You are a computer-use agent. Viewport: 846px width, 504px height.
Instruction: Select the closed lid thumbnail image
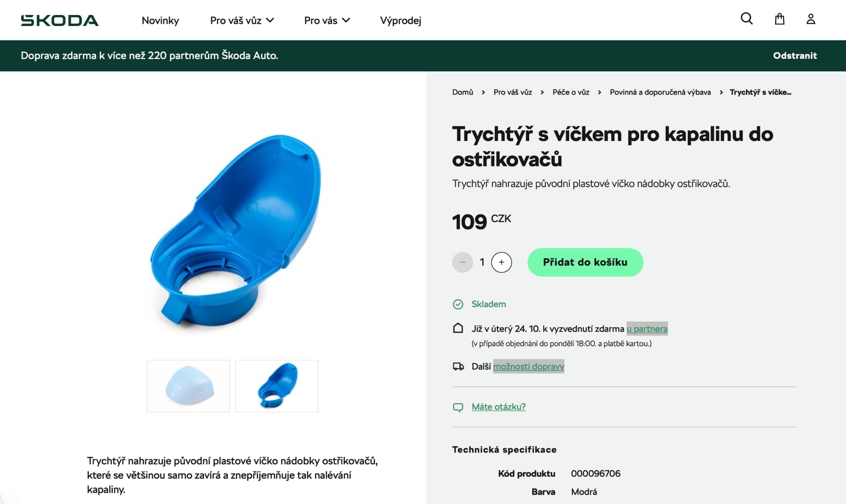click(x=188, y=386)
